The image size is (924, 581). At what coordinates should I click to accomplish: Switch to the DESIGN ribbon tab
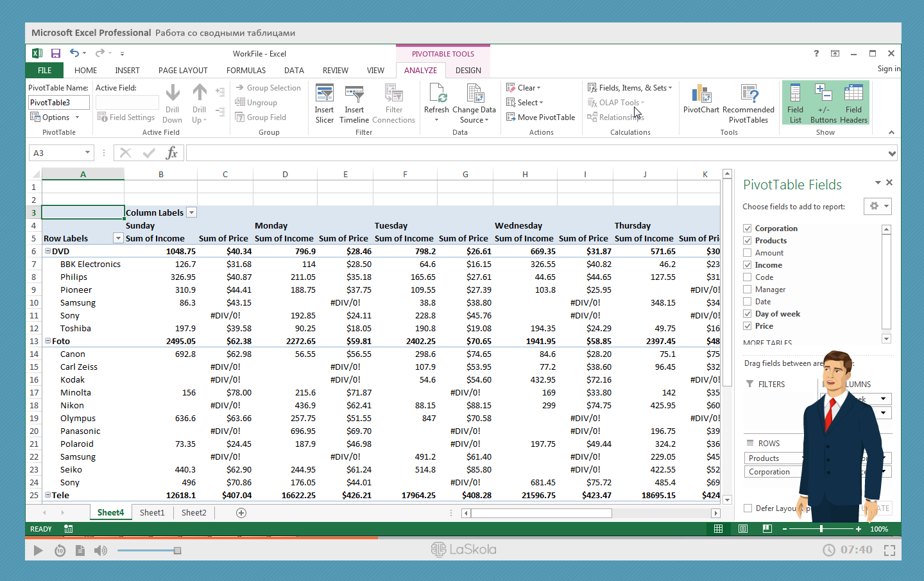tap(468, 71)
